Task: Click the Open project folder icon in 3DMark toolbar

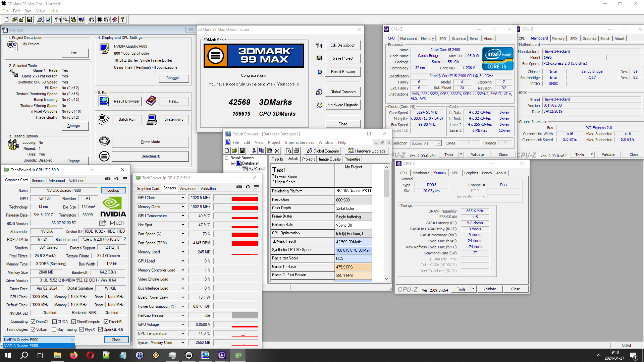Action: coord(14,20)
